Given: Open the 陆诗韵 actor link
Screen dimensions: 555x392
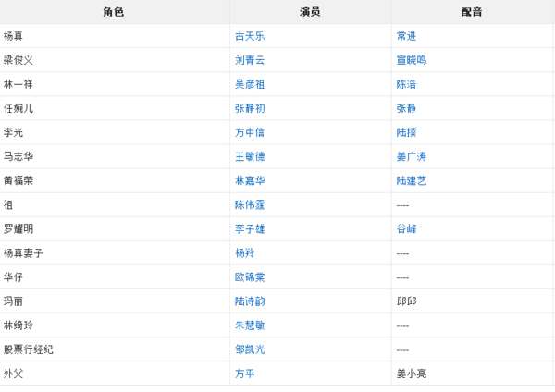Looking at the screenshot, I should pyautogui.click(x=250, y=301).
